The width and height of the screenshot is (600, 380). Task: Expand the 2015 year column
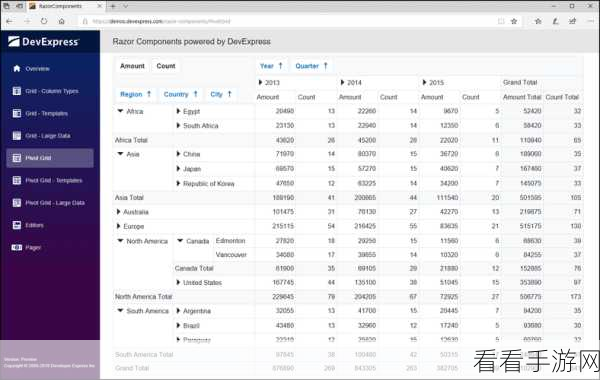coord(424,82)
